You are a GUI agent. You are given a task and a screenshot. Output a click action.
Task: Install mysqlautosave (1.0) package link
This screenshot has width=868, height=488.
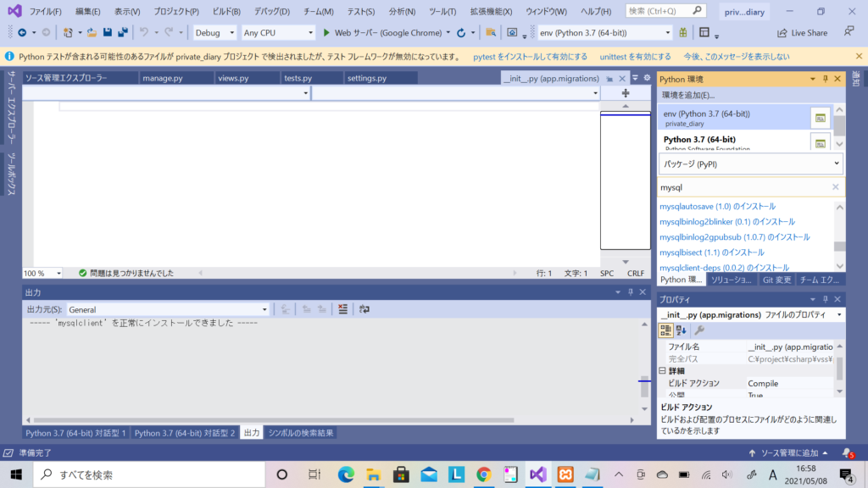[x=717, y=207]
